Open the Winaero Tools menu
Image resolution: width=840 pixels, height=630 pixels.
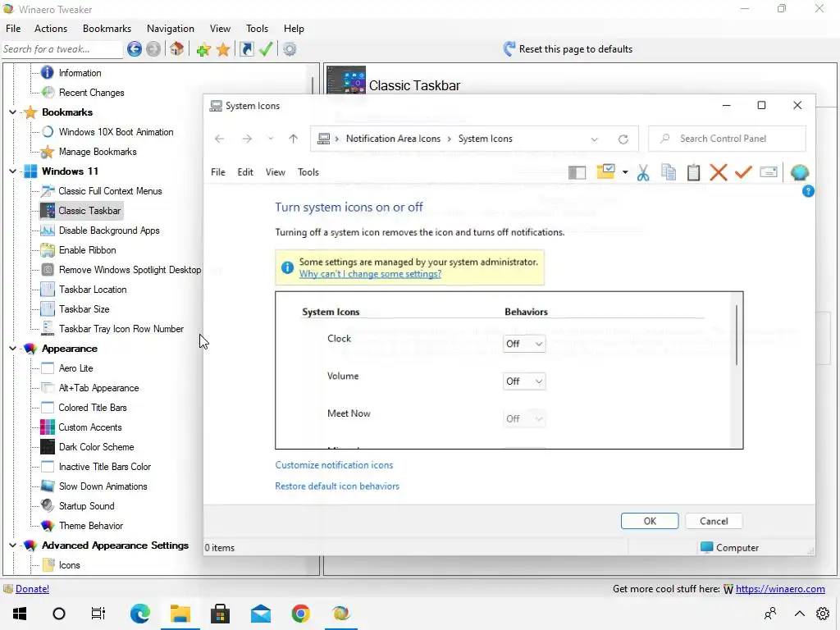tap(257, 29)
